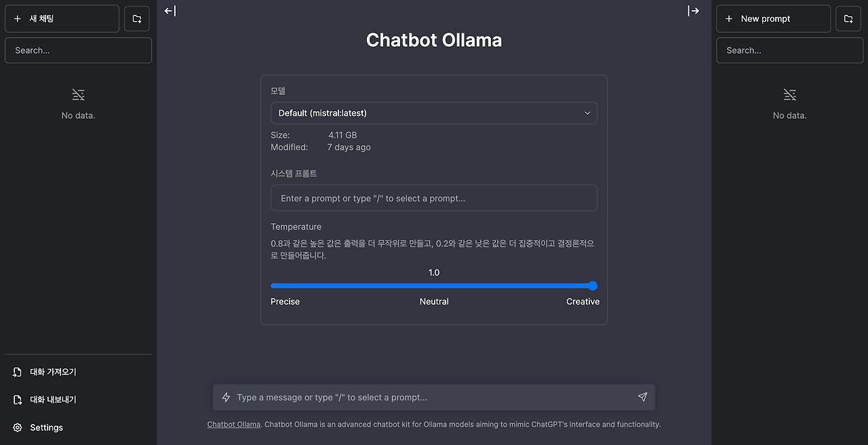Click the lightning bolt icon in message bar
868x445 pixels.
coord(226,397)
